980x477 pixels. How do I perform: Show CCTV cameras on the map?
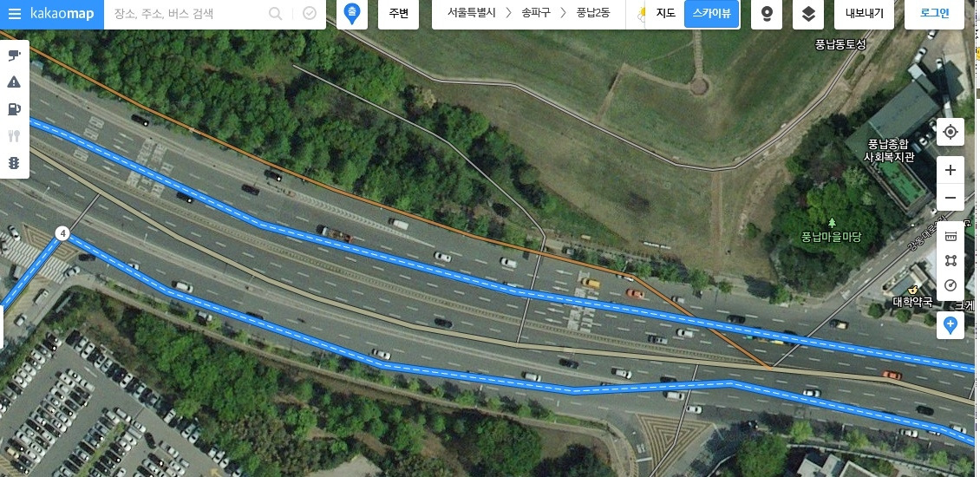point(14,55)
